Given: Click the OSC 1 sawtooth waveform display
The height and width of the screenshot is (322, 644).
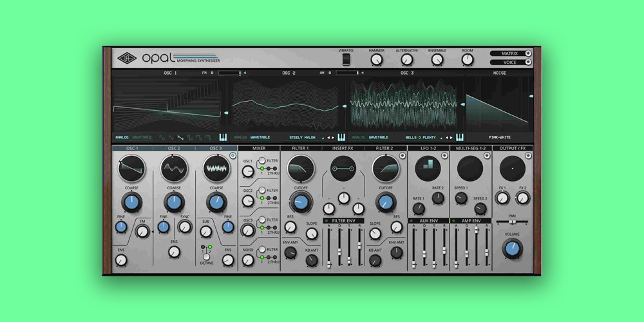Looking at the screenshot, I should [132, 168].
